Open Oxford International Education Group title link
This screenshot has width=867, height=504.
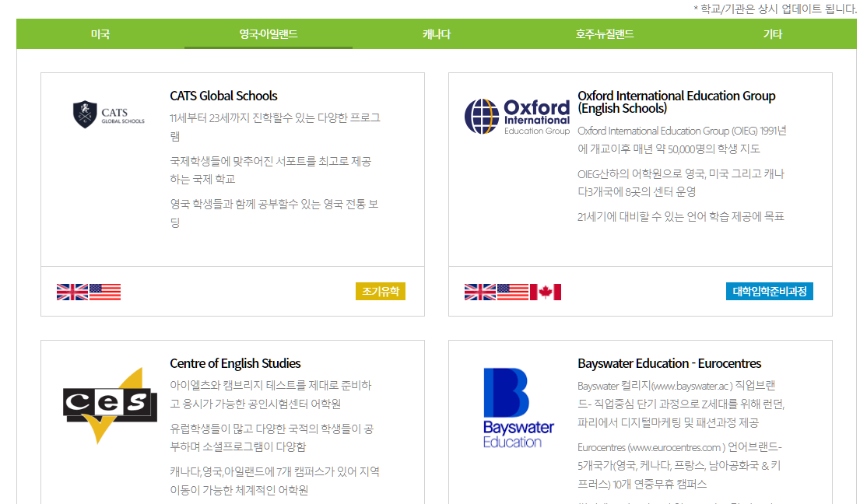[x=676, y=102]
